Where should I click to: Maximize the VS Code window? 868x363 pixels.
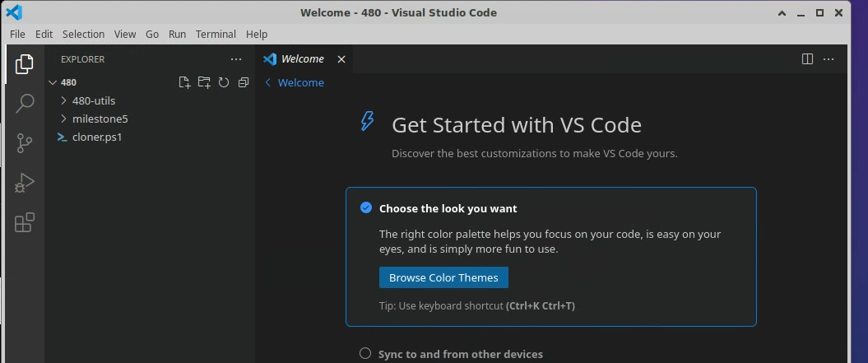tap(820, 12)
